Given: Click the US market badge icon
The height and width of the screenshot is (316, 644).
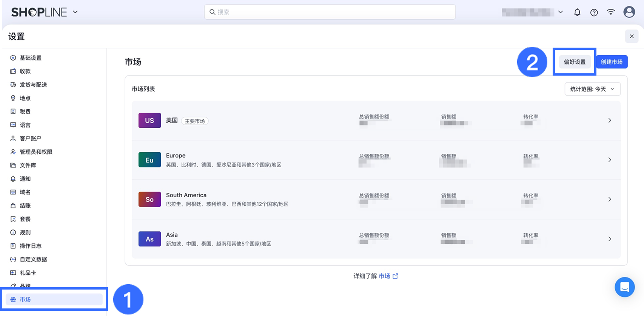Looking at the screenshot, I should pos(149,121).
